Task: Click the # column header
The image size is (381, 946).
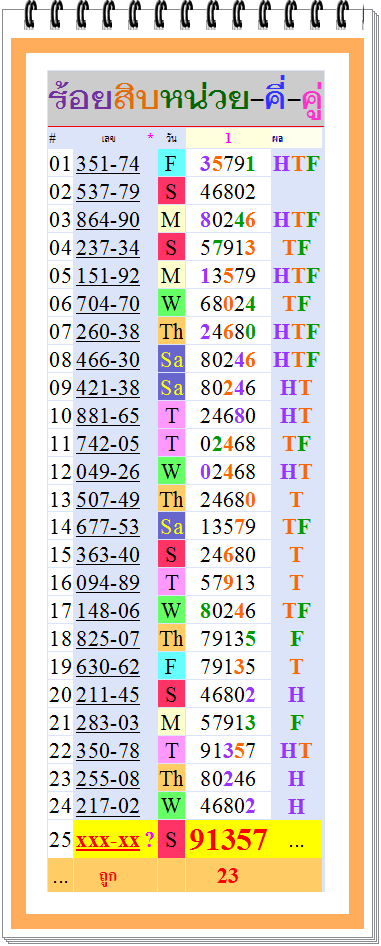Action: click(x=53, y=138)
